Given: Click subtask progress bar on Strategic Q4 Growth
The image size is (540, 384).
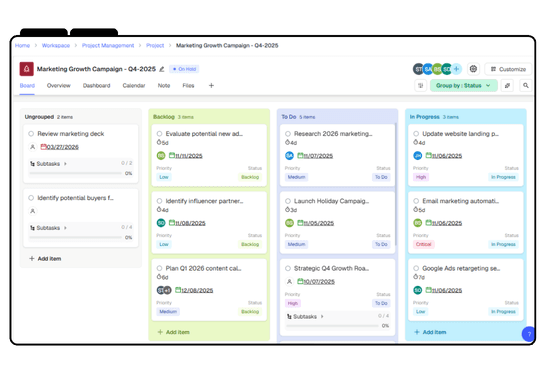Looking at the screenshot, I should click(x=332, y=326).
